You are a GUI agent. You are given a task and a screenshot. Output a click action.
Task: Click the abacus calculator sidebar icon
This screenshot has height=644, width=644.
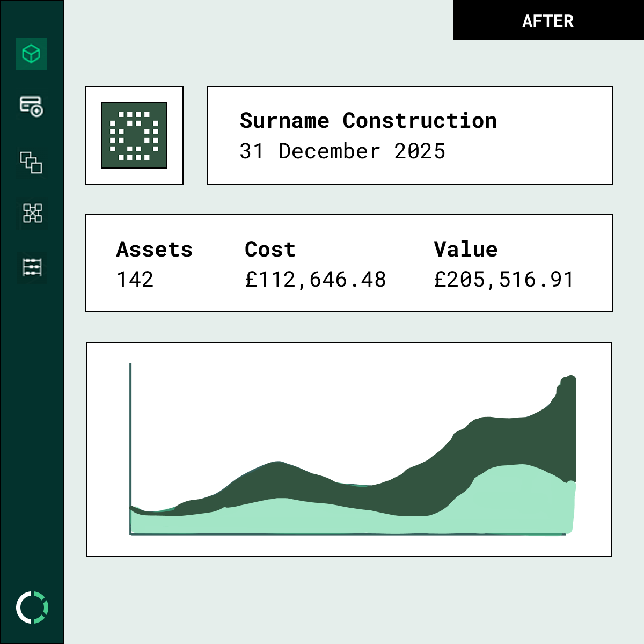pos(32,267)
